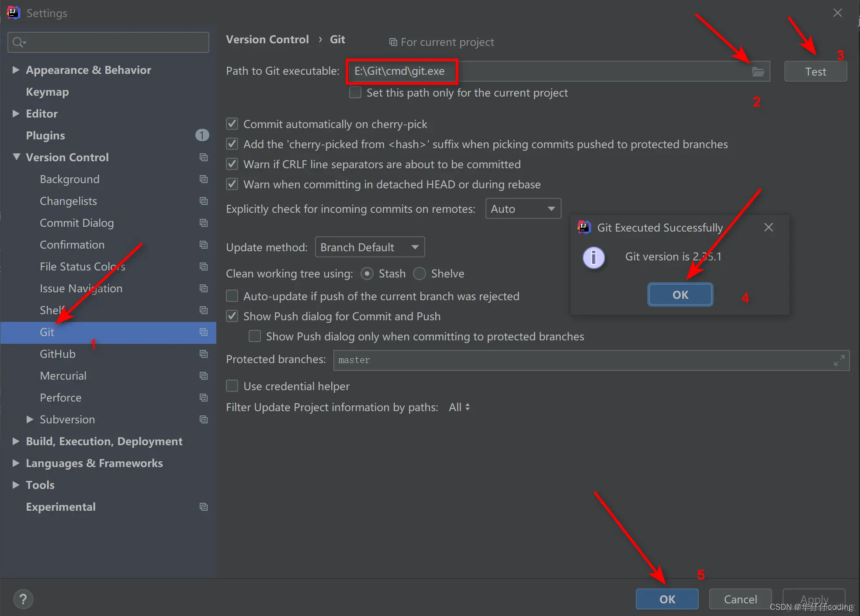The image size is (860, 616).
Task: Select GitHub under Version Control
Action: tap(58, 354)
